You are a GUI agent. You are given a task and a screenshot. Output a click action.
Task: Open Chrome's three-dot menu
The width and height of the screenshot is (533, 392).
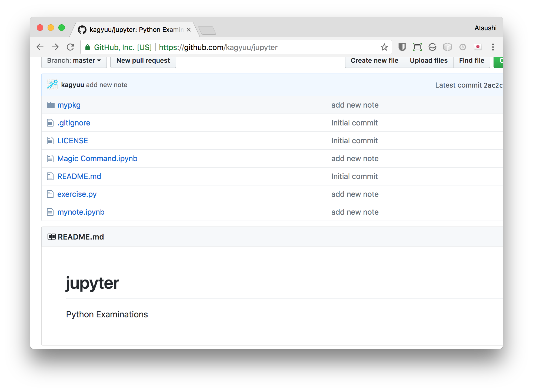493,47
